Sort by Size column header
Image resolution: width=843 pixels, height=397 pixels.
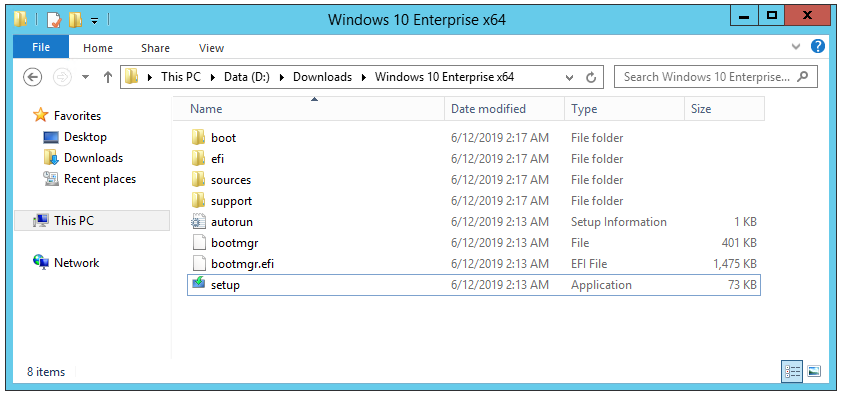(x=724, y=109)
